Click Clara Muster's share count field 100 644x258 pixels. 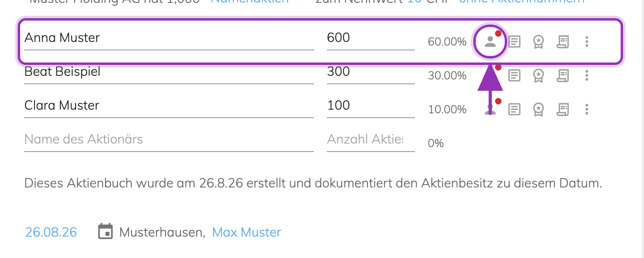tap(371, 106)
